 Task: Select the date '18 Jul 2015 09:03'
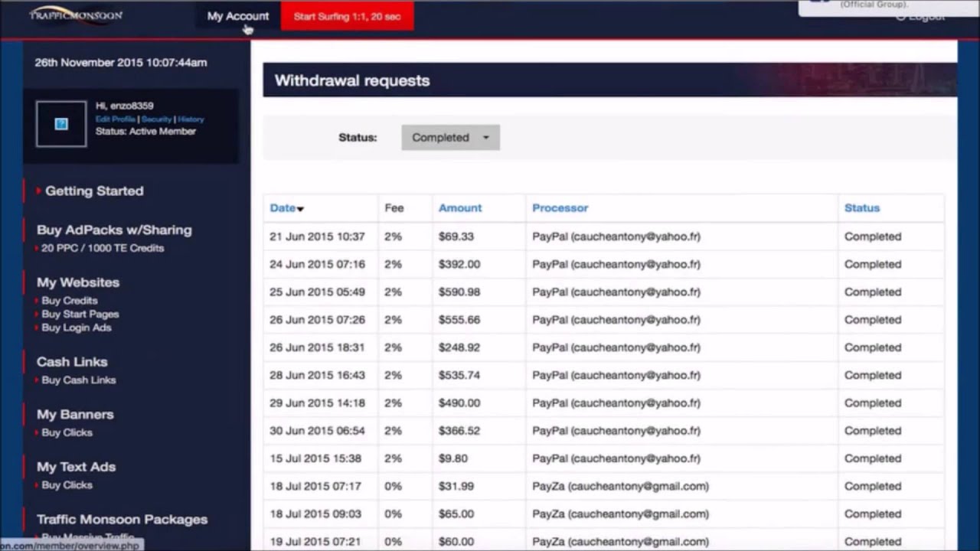point(315,514)
